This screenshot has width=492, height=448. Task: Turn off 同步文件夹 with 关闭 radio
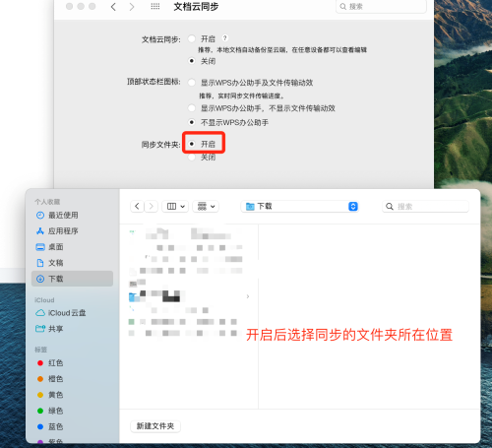[192, 158]
